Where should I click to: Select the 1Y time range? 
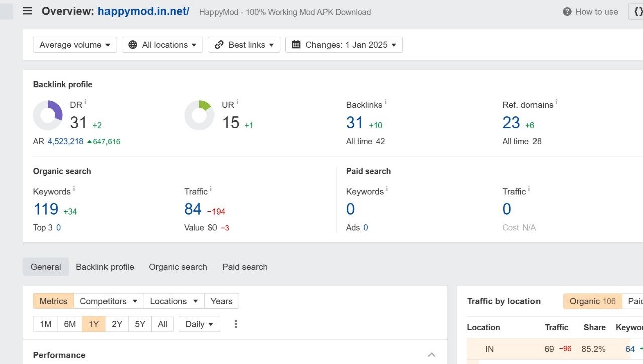click(94, 324)
